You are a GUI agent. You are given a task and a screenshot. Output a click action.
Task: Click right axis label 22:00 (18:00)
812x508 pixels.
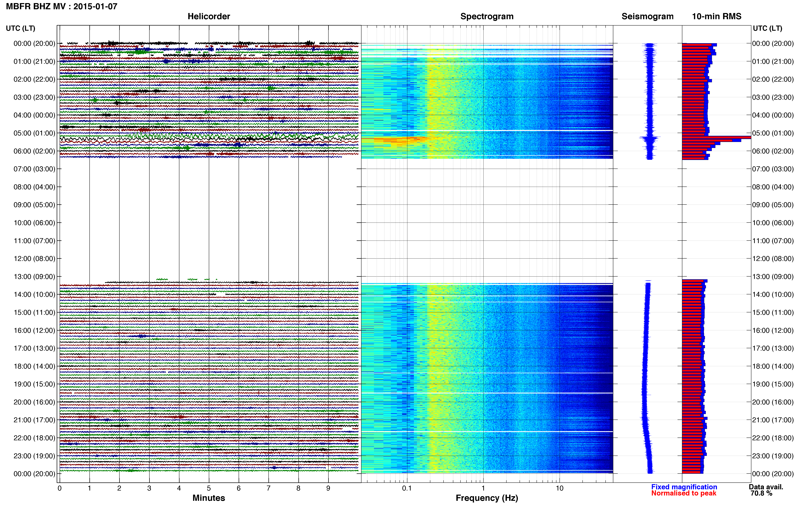773,438
